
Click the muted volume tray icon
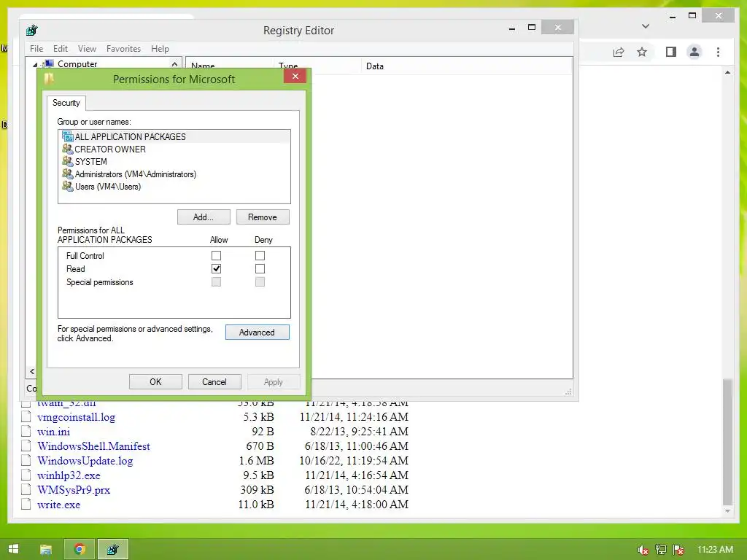click(643, 550)
